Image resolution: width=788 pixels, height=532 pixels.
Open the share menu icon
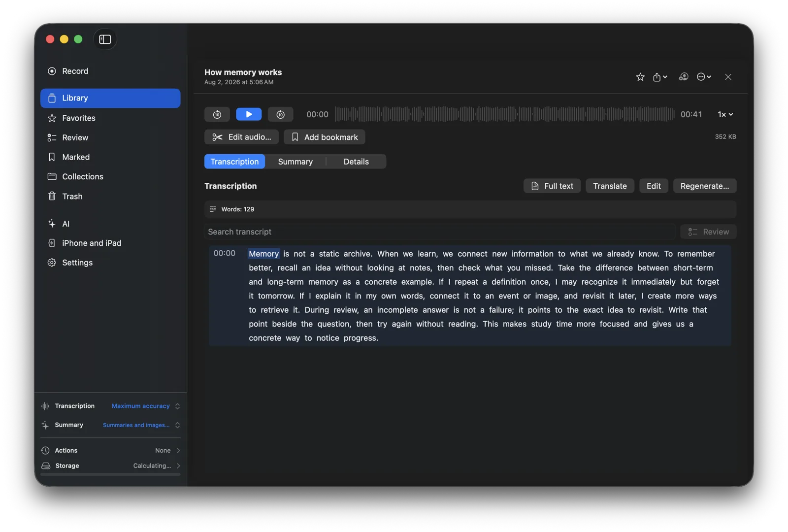(660, 77)
